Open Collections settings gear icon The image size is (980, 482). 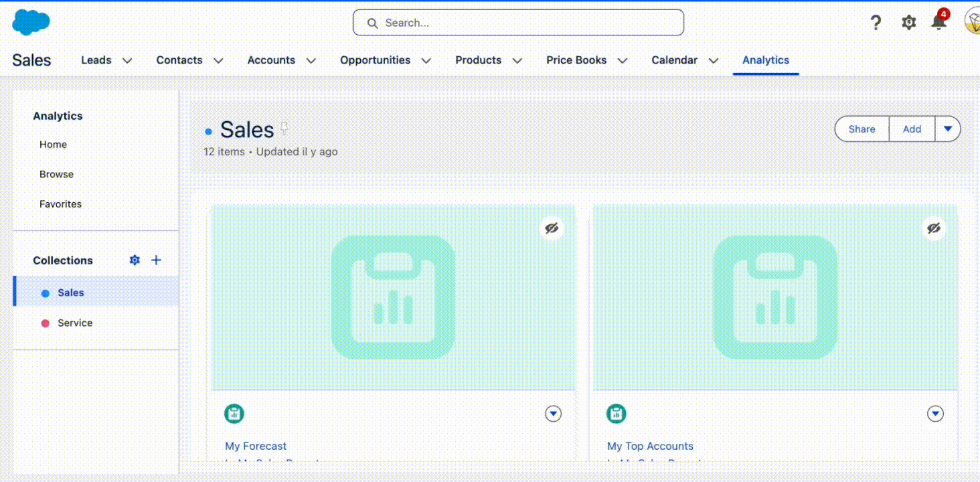[135, 260]
